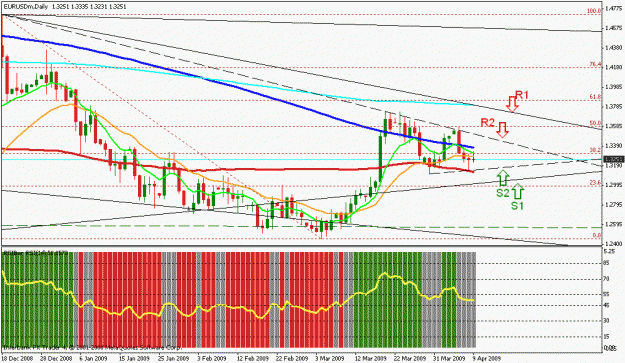
Task: Click the 1.3390 price axis value
Action: pyautogui.click(x=613, y=146)
